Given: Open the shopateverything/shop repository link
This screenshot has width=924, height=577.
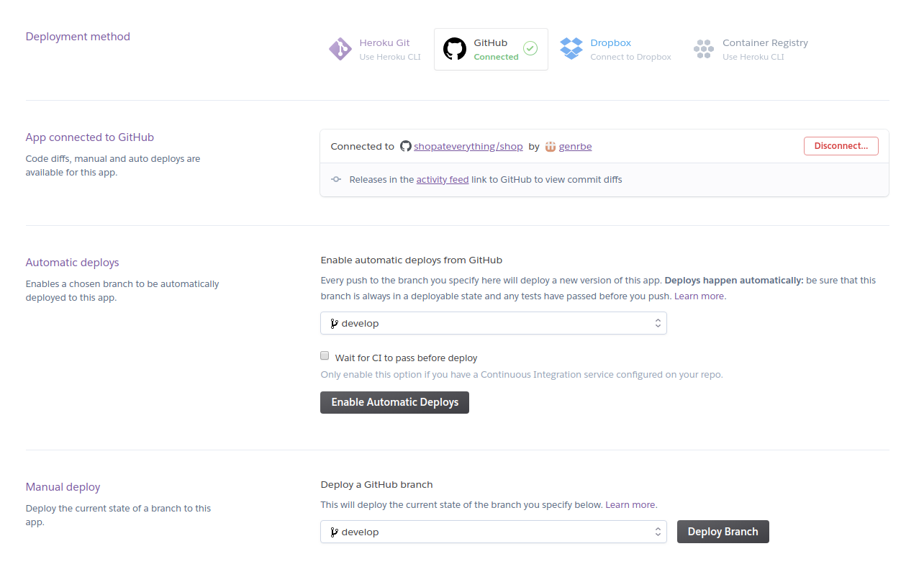Looking at the screenshot, I should click(x=468, y=147).
